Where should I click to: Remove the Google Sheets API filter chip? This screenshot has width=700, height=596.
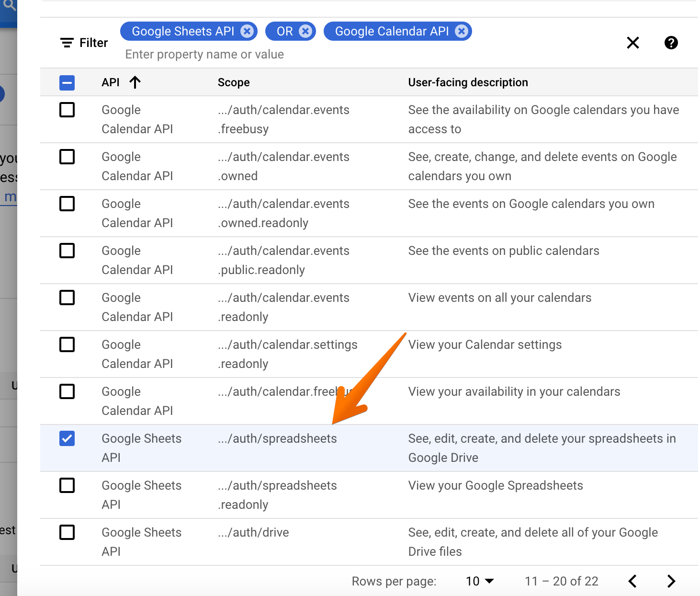coord(247,31)
